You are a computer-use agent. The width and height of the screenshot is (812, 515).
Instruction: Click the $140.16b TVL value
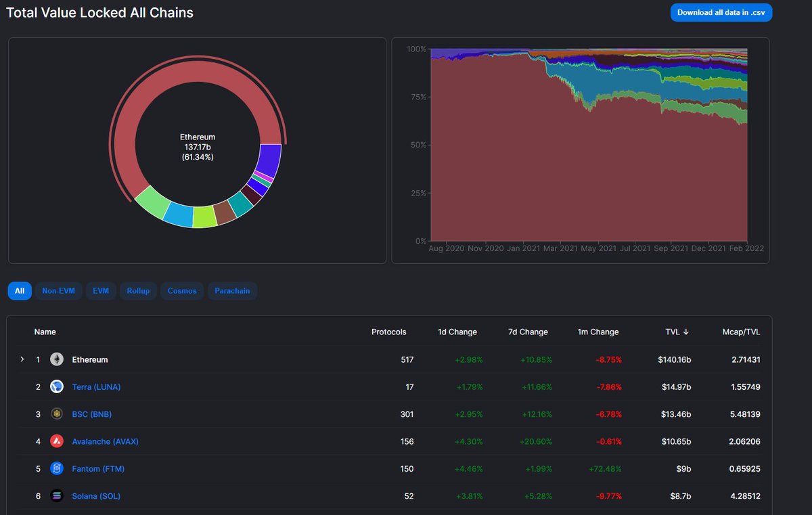coord(675,359)
